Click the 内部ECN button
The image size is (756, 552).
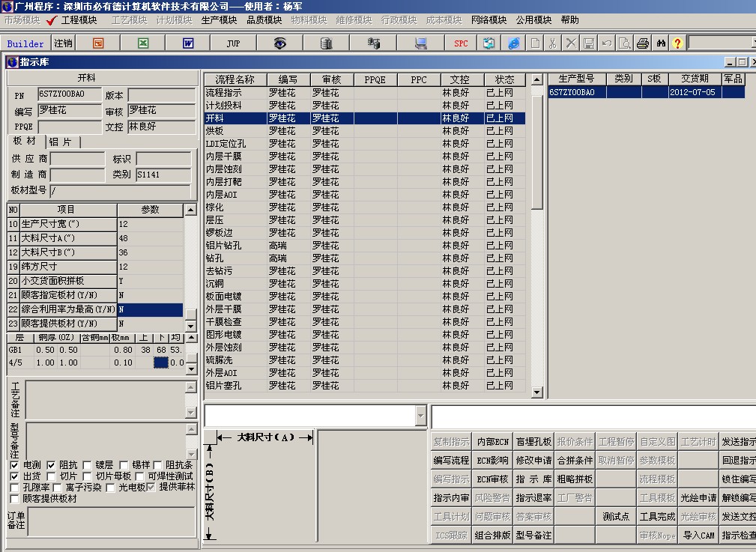(493, 442)
